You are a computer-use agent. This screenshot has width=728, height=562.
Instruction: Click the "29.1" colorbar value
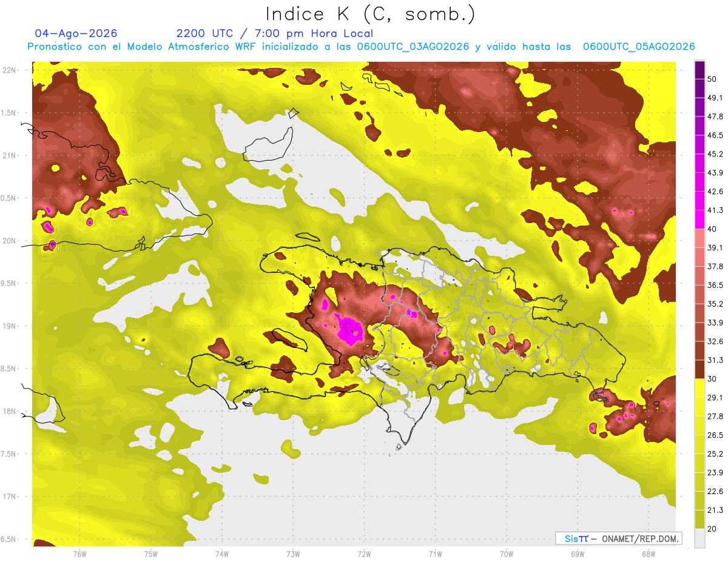(x=715, y=398)
